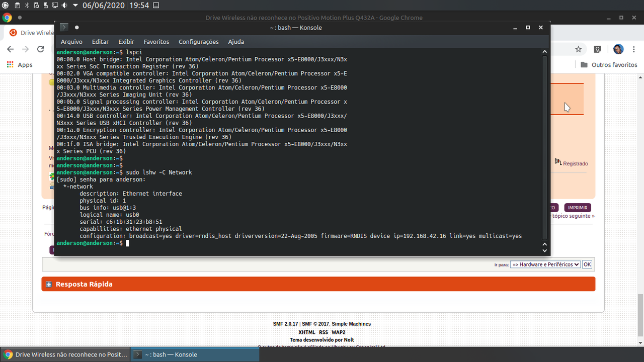The height and width of the screenshot is (362, 644).
Task: Open the Outros favoritos bookmarks folder
Action: (x=609, y=65)
